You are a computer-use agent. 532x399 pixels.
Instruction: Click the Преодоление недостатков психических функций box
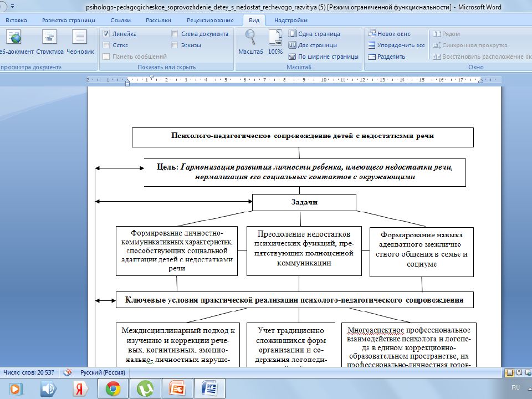304,251
